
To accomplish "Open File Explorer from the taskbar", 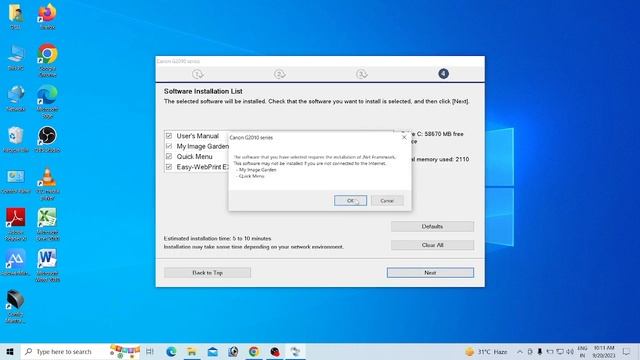I will 191,351.
